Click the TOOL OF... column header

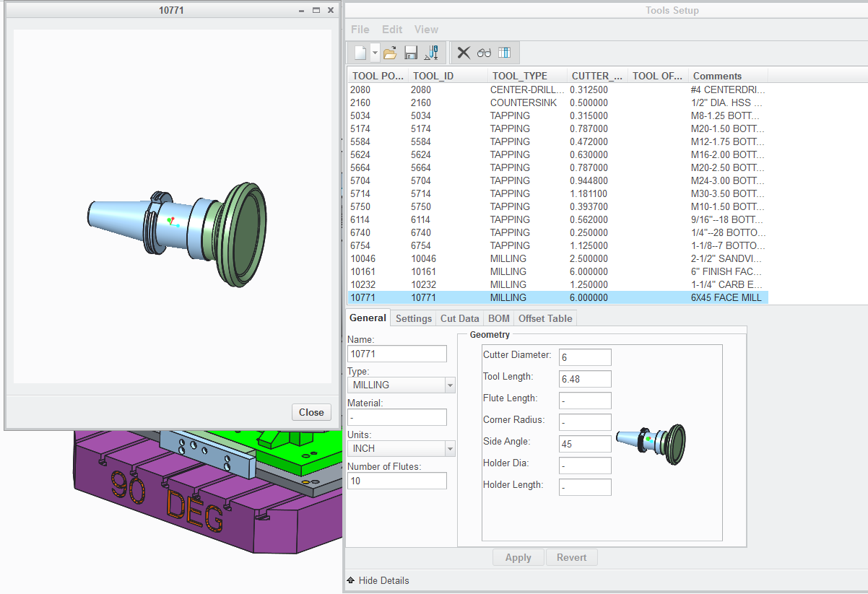(658, 76)
